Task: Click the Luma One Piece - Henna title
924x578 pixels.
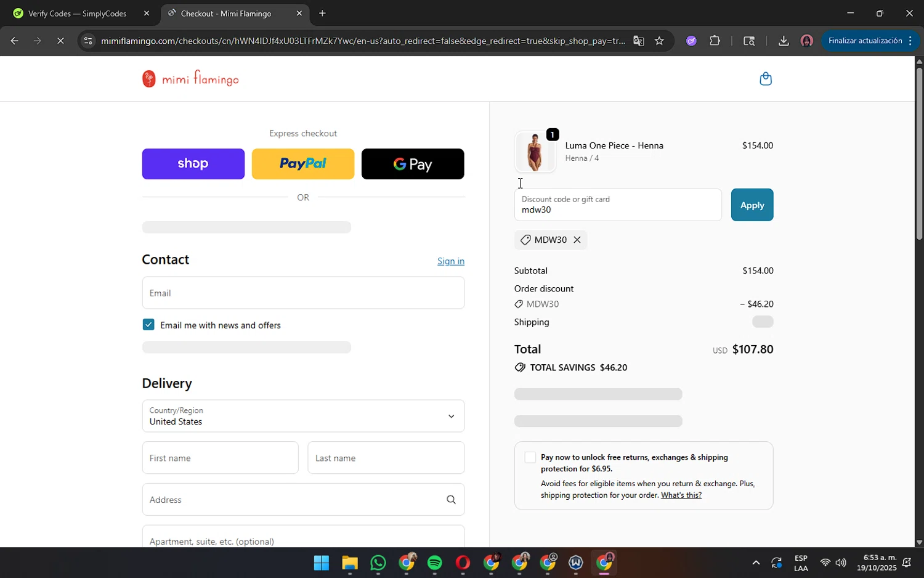Action: point(614,145)
